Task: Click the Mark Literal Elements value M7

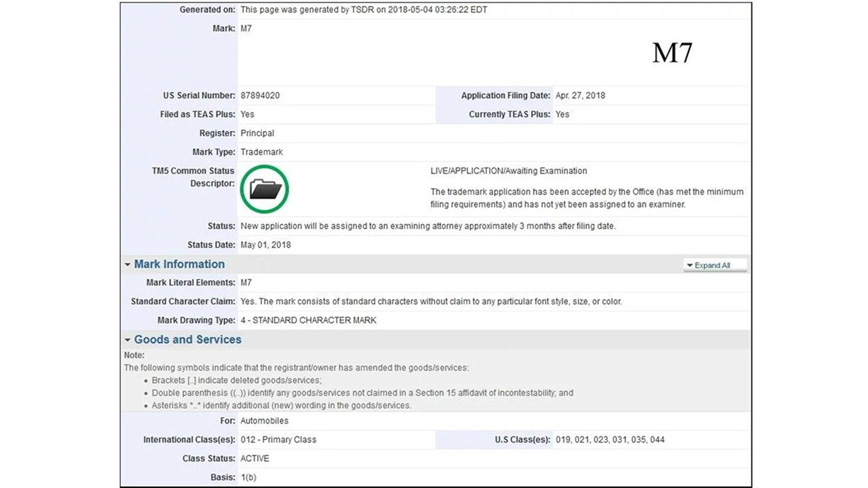Action: 246,282
